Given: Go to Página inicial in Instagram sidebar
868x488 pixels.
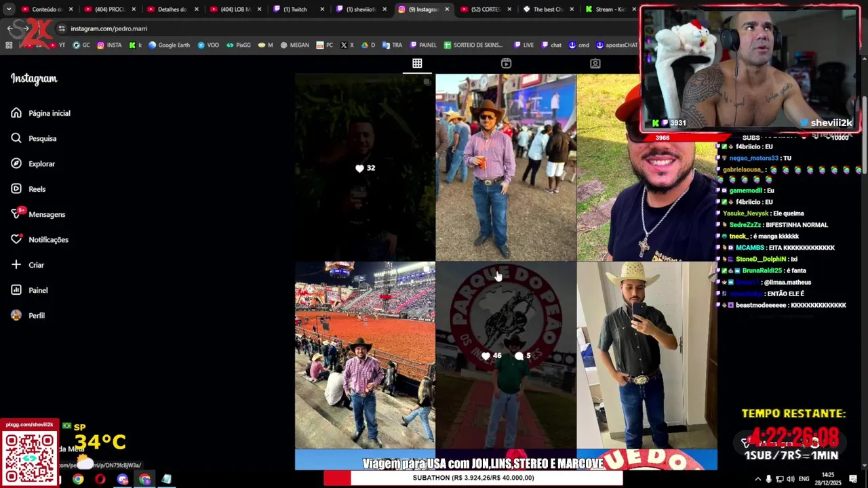Looking at the screenshot, I should [41, 113].
